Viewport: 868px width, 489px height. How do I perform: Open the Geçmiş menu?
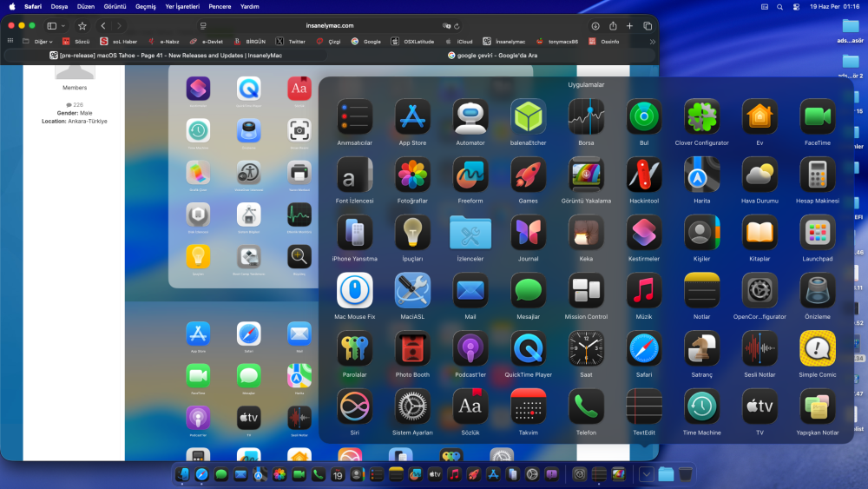pos(146,7)
